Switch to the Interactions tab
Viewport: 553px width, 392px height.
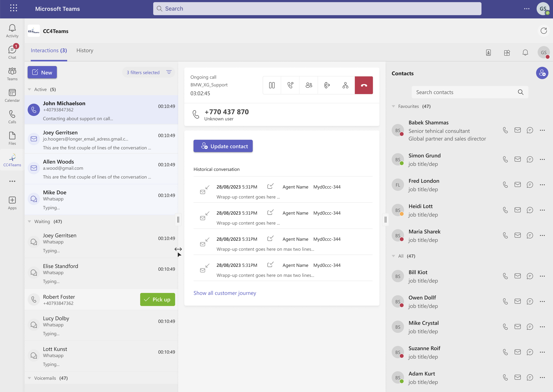tap(49, 50)
